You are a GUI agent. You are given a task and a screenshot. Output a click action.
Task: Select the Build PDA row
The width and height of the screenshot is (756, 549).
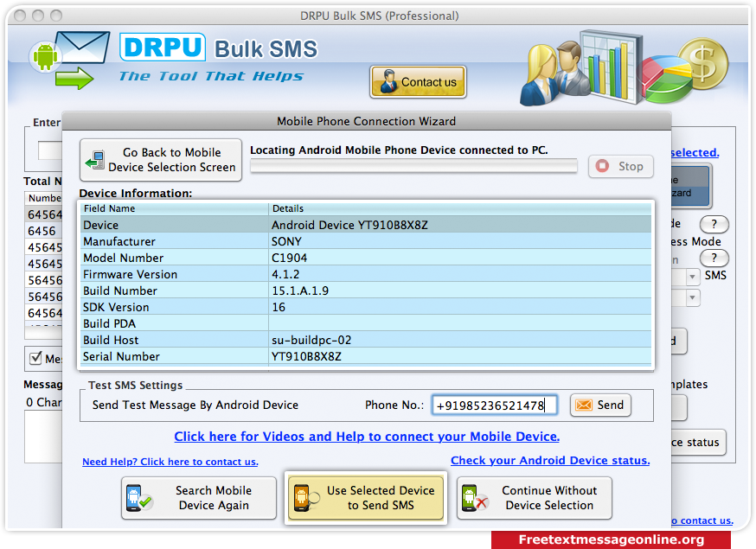click(x=366, y=323)
